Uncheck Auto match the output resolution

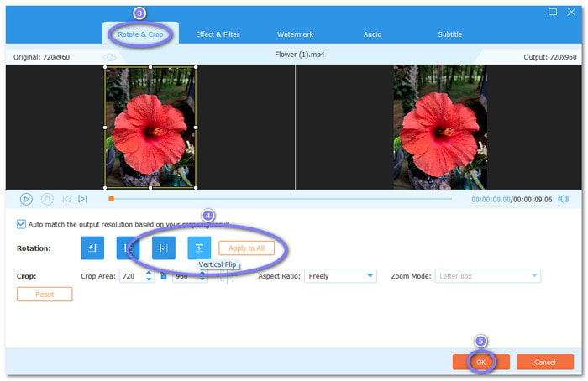[21, 225]
